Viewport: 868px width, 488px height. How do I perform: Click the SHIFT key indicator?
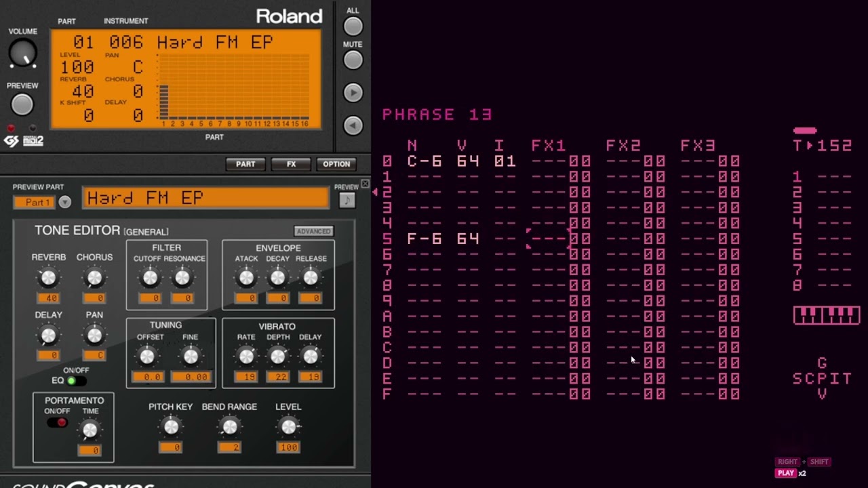point(819,462)
